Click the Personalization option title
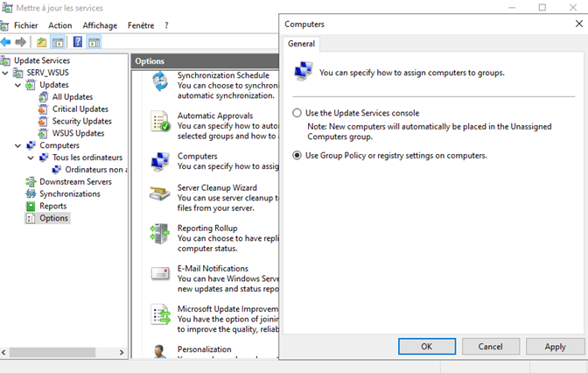 (x=205, y=349)
